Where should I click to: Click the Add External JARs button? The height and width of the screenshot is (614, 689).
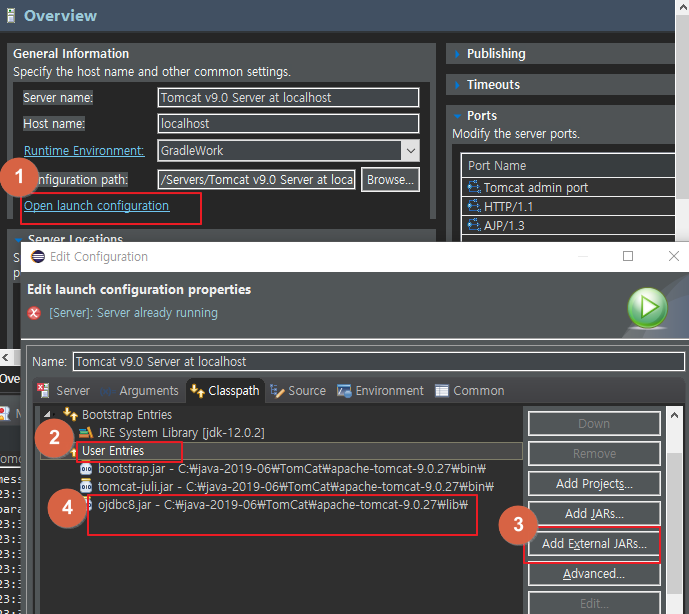594,544
